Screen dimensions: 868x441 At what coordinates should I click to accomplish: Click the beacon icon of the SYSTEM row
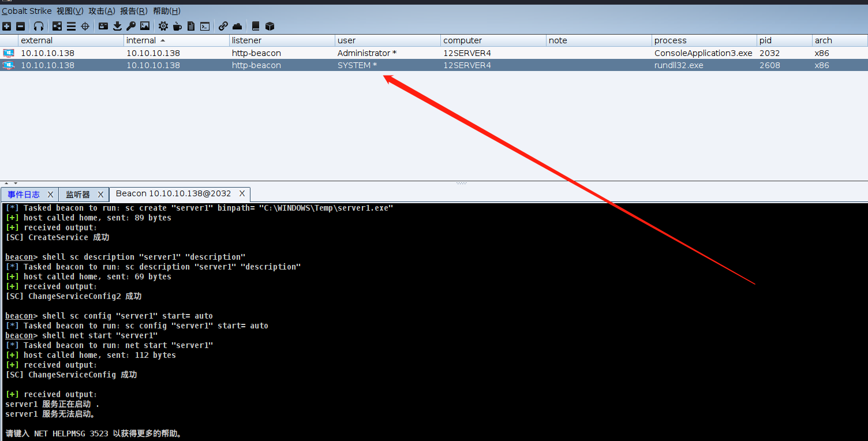pos(9,65)
